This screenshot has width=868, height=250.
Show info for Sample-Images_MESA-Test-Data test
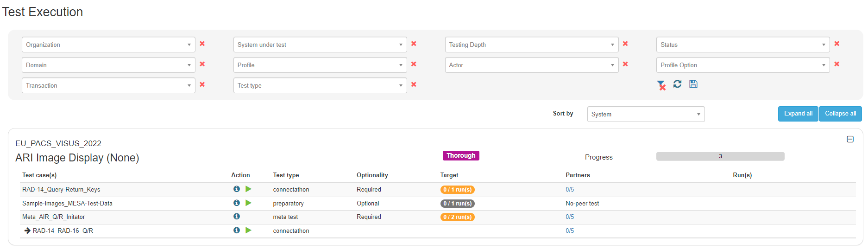point(237,203)
